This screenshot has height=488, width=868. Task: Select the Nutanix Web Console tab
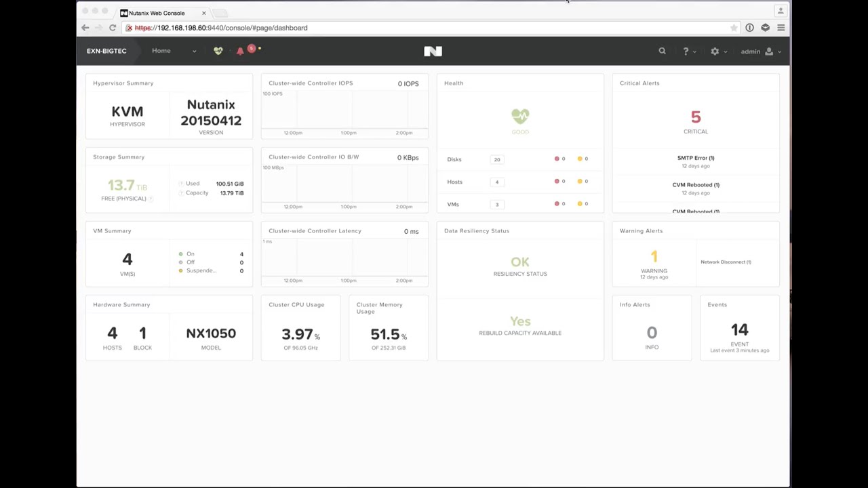(163, 13)
